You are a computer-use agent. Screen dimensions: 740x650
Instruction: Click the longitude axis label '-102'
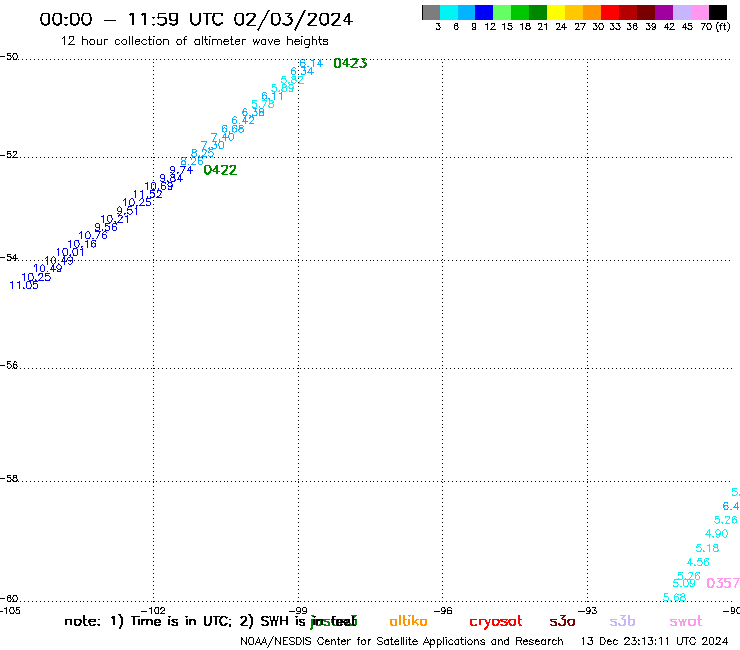(x=153, y=611)
